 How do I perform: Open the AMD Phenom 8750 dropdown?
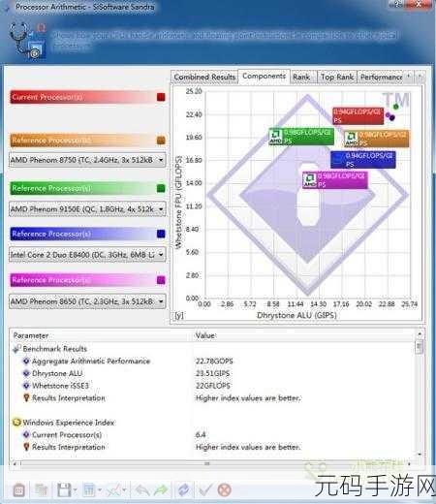pyautogui.click(x=87, y=160)
